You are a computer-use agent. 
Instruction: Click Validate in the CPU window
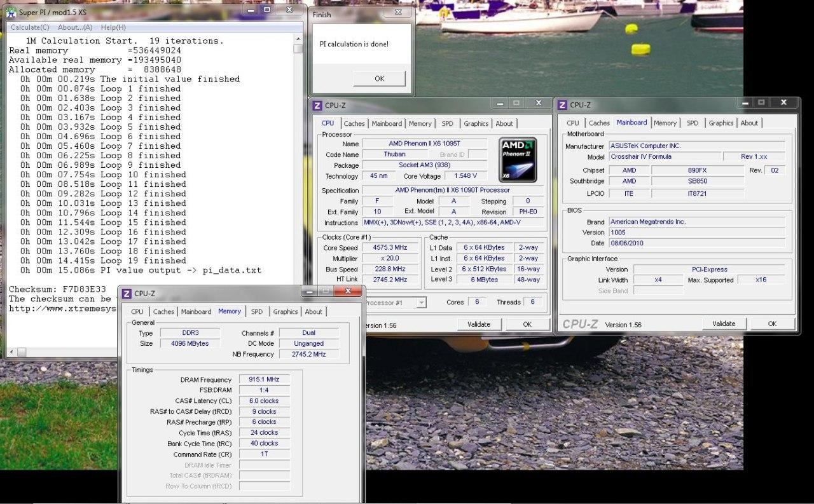point(479,324)
